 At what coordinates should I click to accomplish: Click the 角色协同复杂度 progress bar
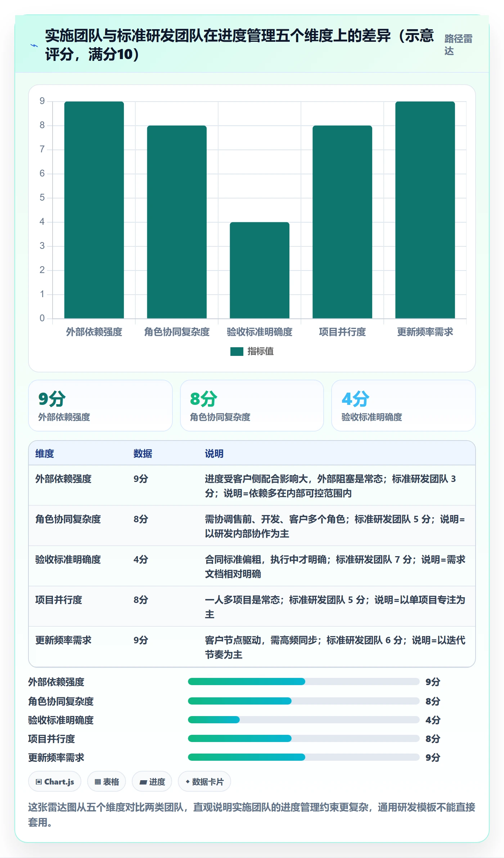pyautogui.click(x=304, y=701)
